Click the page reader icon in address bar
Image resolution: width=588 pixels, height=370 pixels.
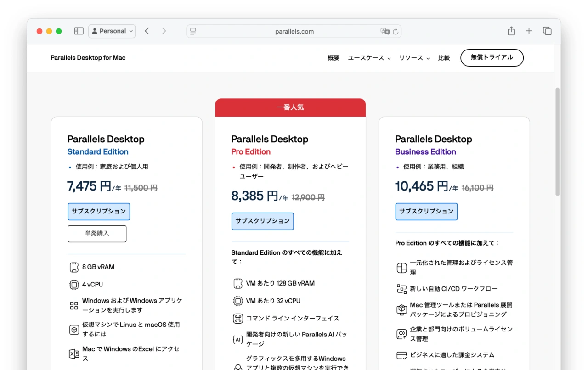click(x=193, y=32)
